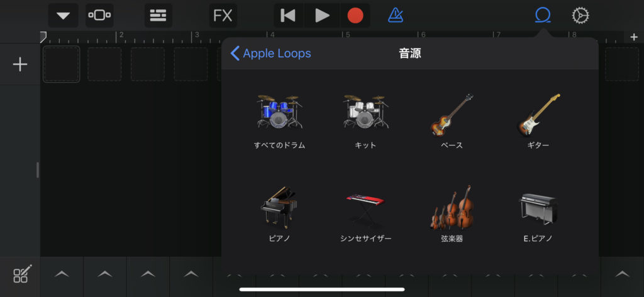Go back to Apple Loops
Image resolution: width=644 pixels, height=297 pixels.
point(271,53)
